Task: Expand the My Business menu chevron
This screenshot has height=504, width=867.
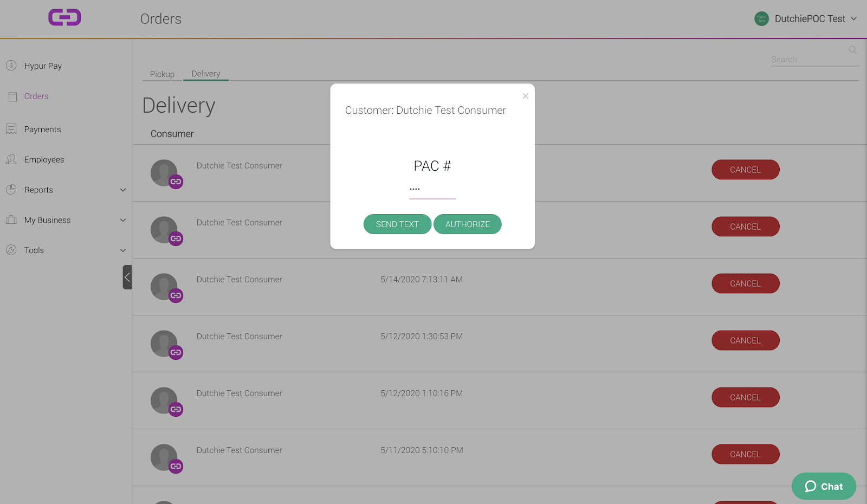Action: (123, 220)
